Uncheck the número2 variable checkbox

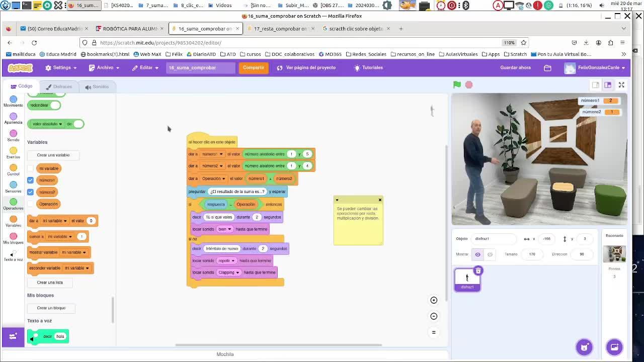[30, 192]
